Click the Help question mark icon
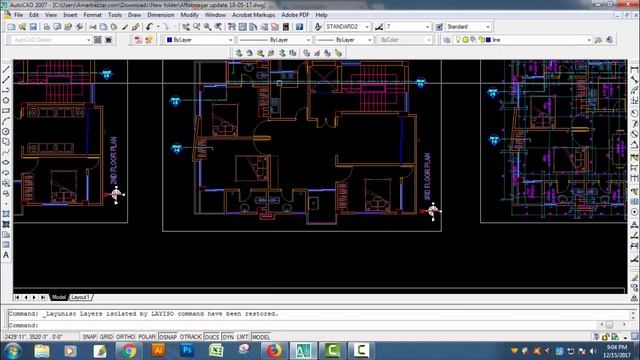640x360 pixels. pos(299,27)
